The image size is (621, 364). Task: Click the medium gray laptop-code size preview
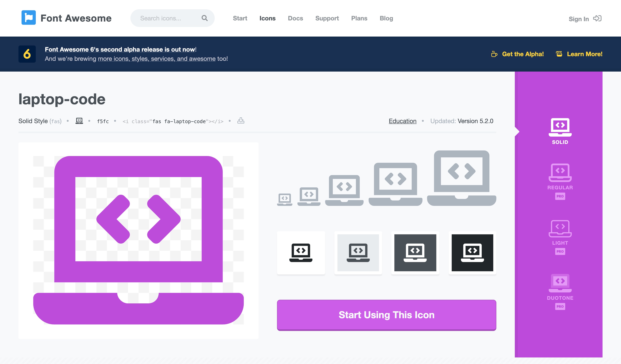click(344, 190)
